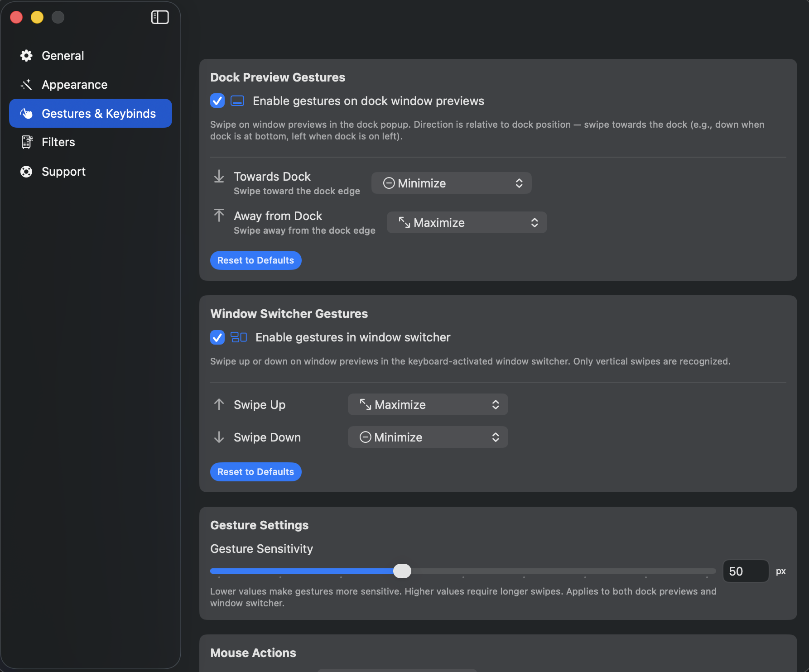Click the dock window preview icon

point(237,101)
